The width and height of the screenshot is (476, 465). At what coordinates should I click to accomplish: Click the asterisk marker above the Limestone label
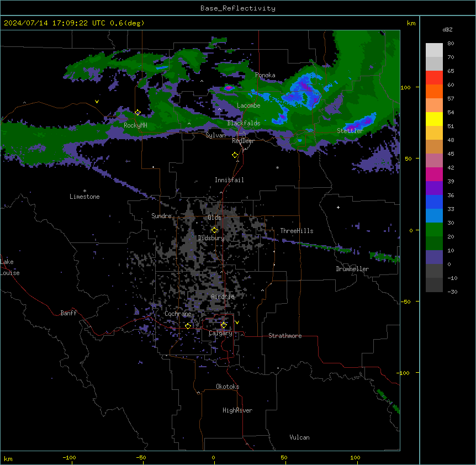(84, 191)
